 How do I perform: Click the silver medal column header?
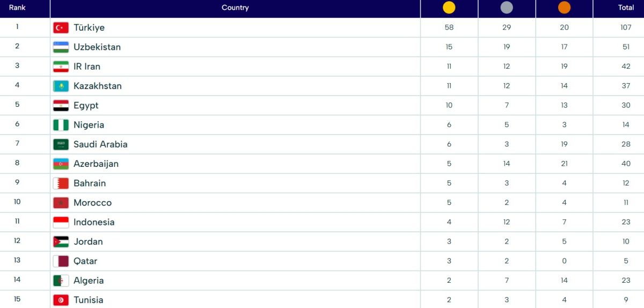click(507, 8)
